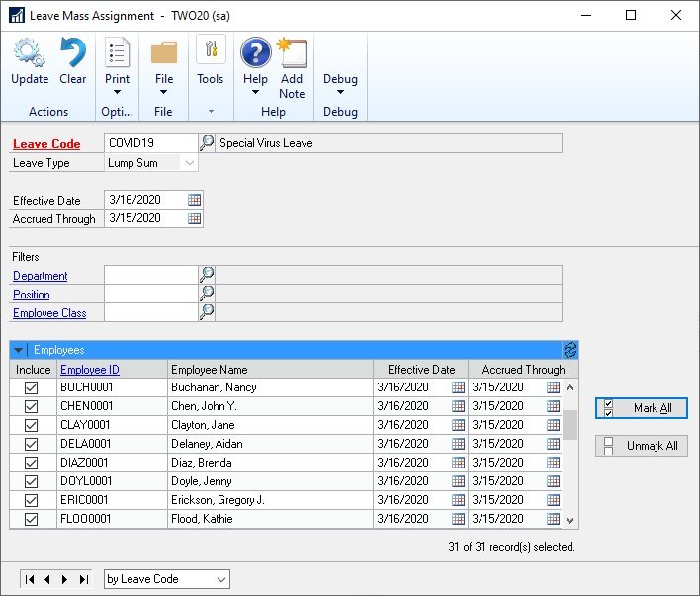Open the File folder icon
The width and height of the screenshot is (700, 596).
[164, 52]
